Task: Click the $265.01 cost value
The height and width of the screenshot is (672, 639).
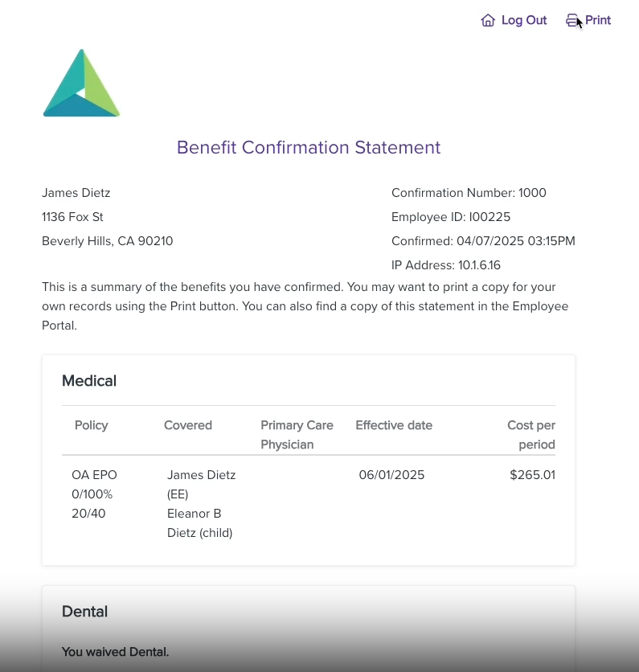Action: coord(532,475)
